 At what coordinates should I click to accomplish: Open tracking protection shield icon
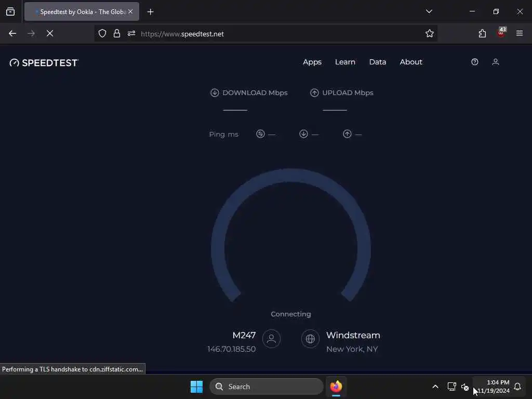click(x=102, y=34)
